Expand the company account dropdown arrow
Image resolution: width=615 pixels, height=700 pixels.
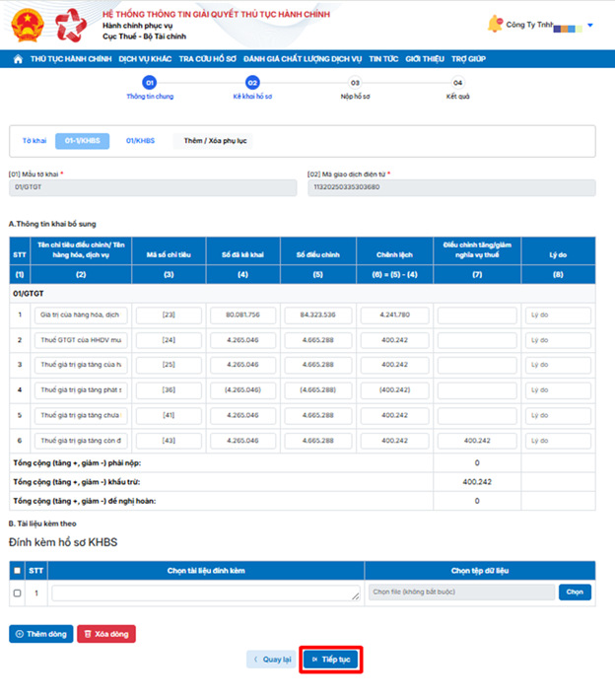coord(590,26)
